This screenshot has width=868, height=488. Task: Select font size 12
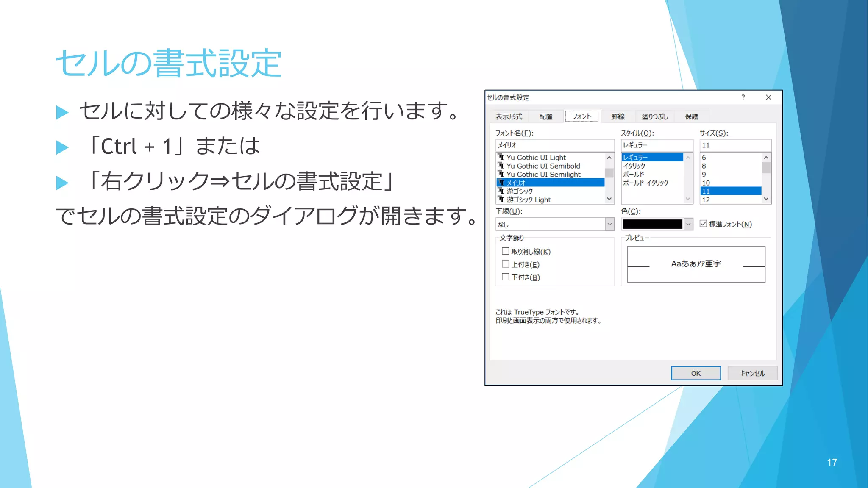(x=731, y=200)
